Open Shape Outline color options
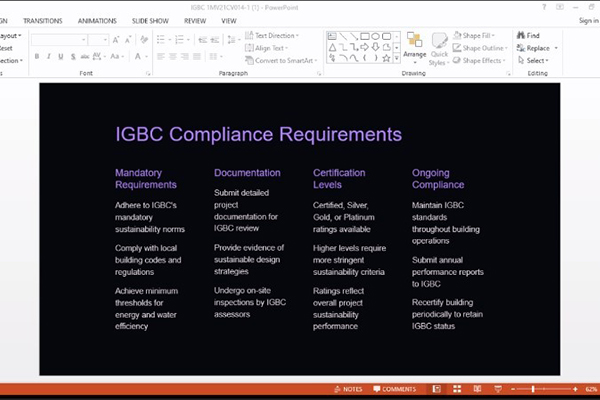Viewport: 600px width, 400px height. pos(480,48)
